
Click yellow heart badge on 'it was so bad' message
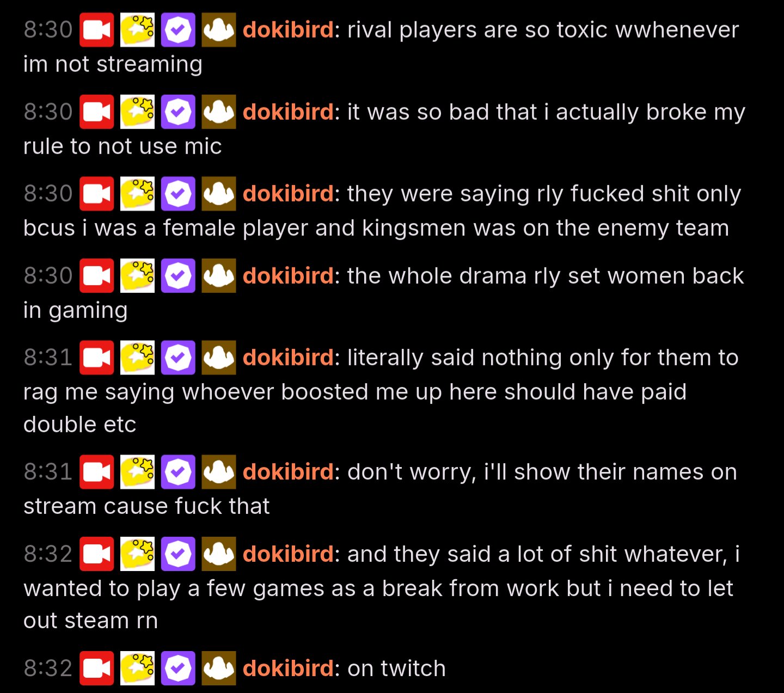tap(137, 112)
